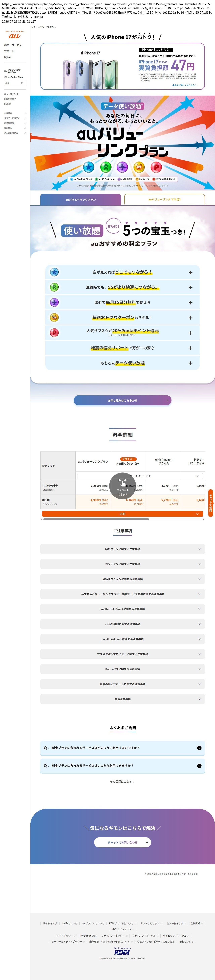Switch to auバリューリンク マネ活2 tab
This screenshot has height=980, width=215.
coord(164,199)
